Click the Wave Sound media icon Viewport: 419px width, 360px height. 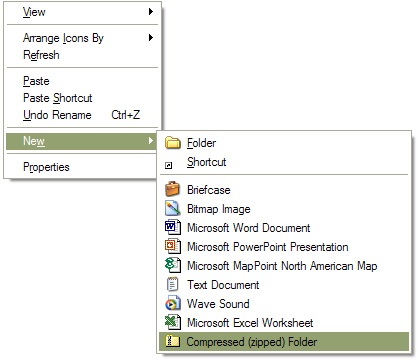pos(173,303)
